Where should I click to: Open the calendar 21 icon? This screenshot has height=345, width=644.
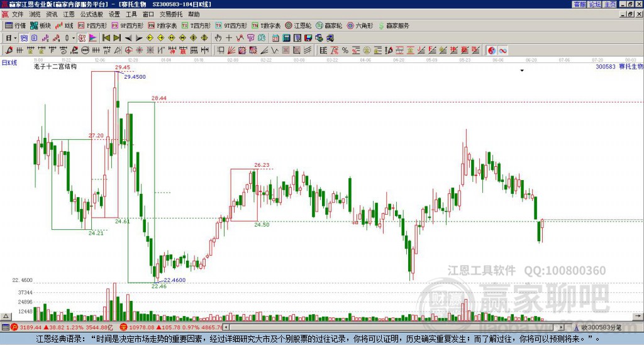pyautogui.click(x=275, y=38)
